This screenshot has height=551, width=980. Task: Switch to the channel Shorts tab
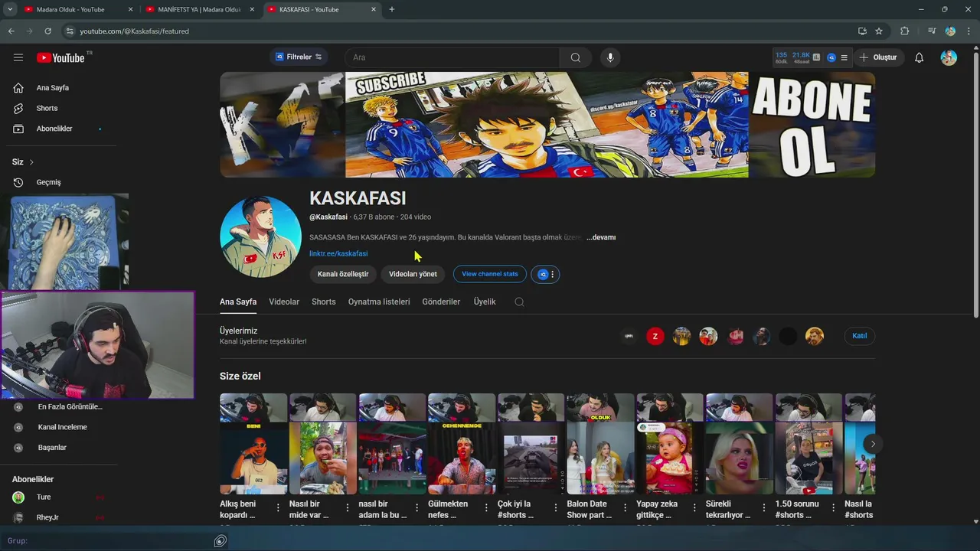pyautogui.click(x=324, y=302)
